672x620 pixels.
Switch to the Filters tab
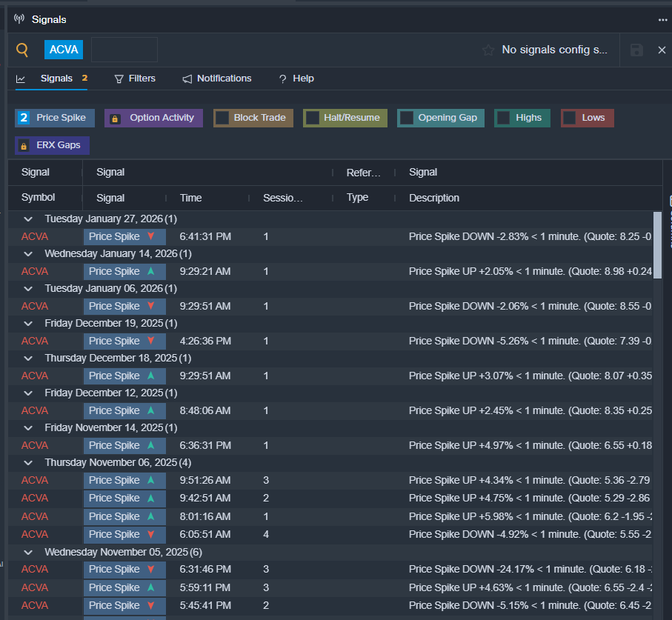(134, 79)
